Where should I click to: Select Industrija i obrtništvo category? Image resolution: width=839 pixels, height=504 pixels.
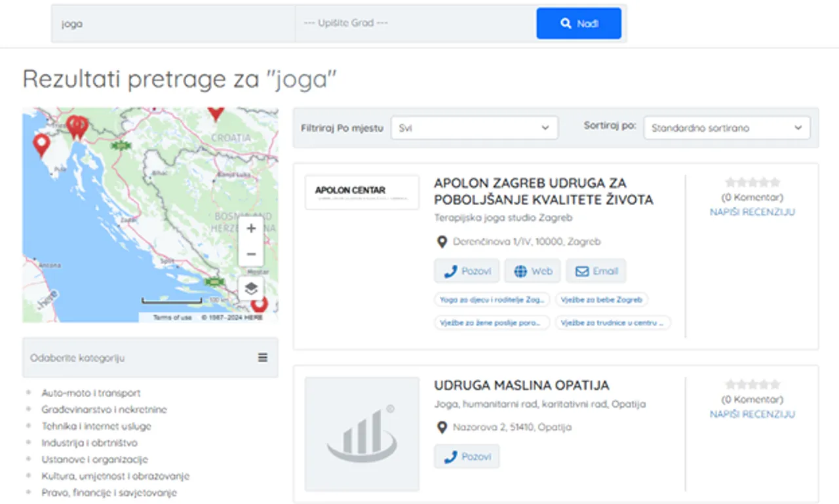(x=90, y=443)
